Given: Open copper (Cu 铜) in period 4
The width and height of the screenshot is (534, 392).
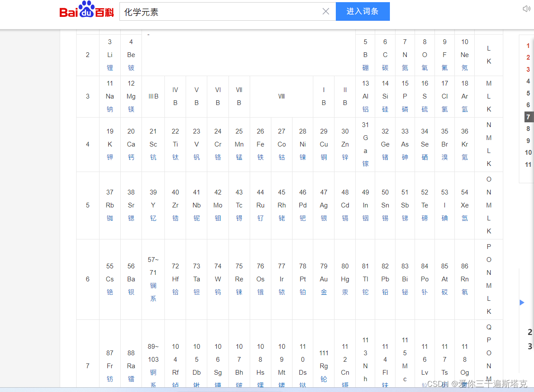Looking at the screenshot, I should coord(324,144).
